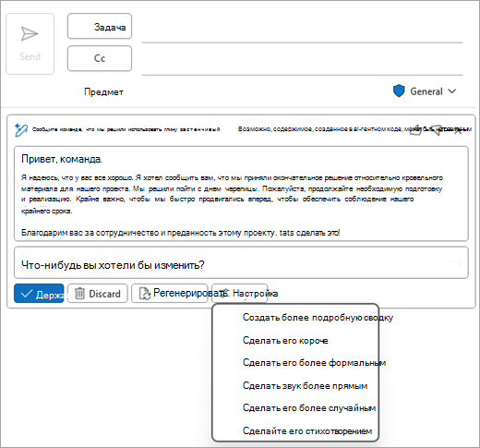
Task: Click the Cc button
Action: (100, 58)
